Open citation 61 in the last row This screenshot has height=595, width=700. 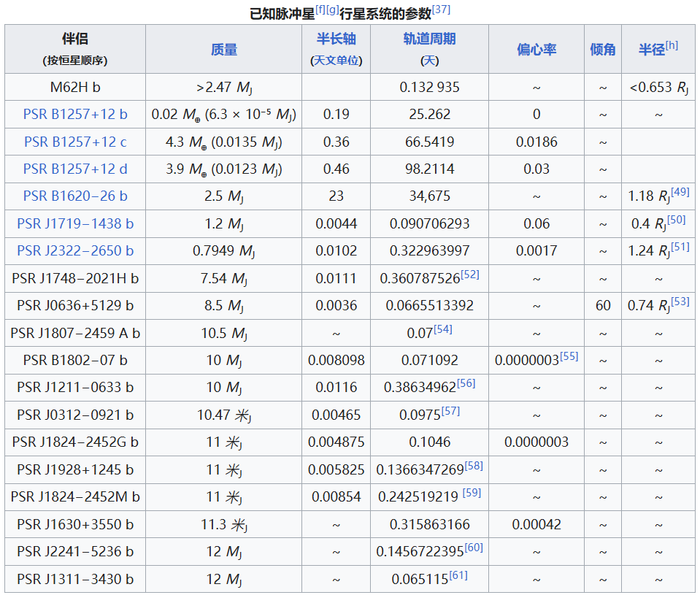coord(458,575)
